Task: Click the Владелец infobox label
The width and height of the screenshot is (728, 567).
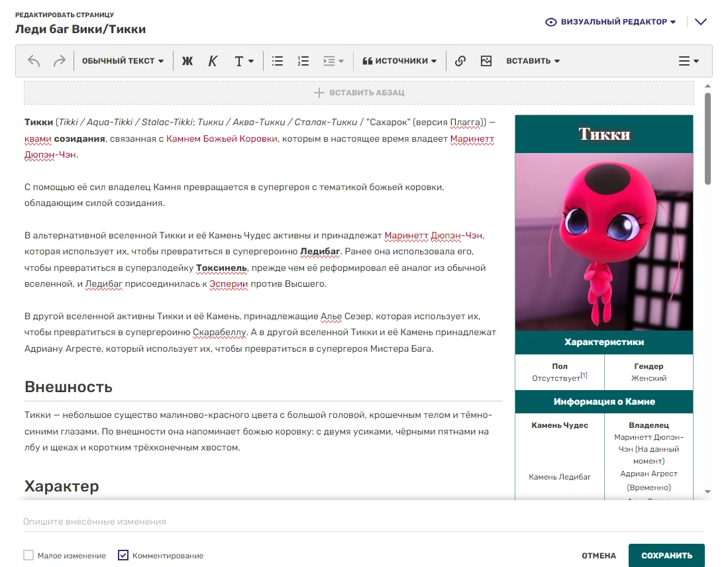Action: (649, 425)
